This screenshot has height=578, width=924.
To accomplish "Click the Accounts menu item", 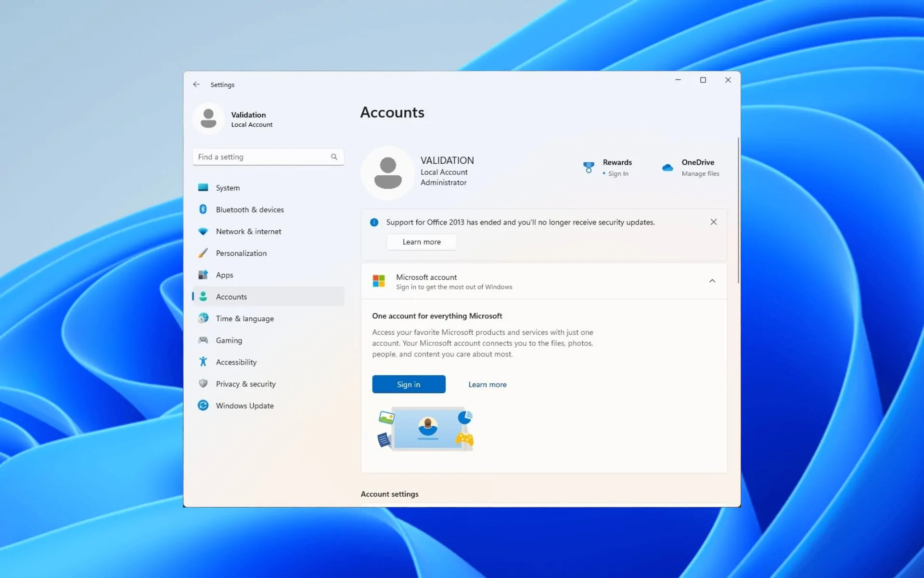I will click(x=231, y=296).
